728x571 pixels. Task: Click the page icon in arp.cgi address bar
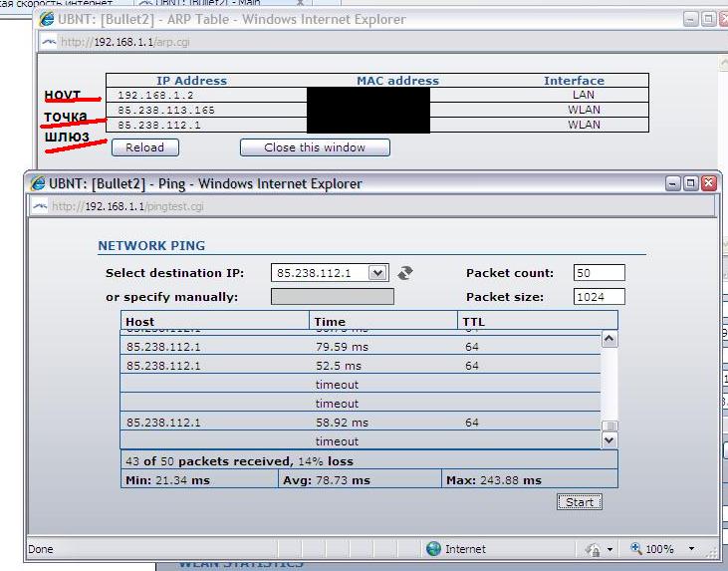click(x=47, y=42)
